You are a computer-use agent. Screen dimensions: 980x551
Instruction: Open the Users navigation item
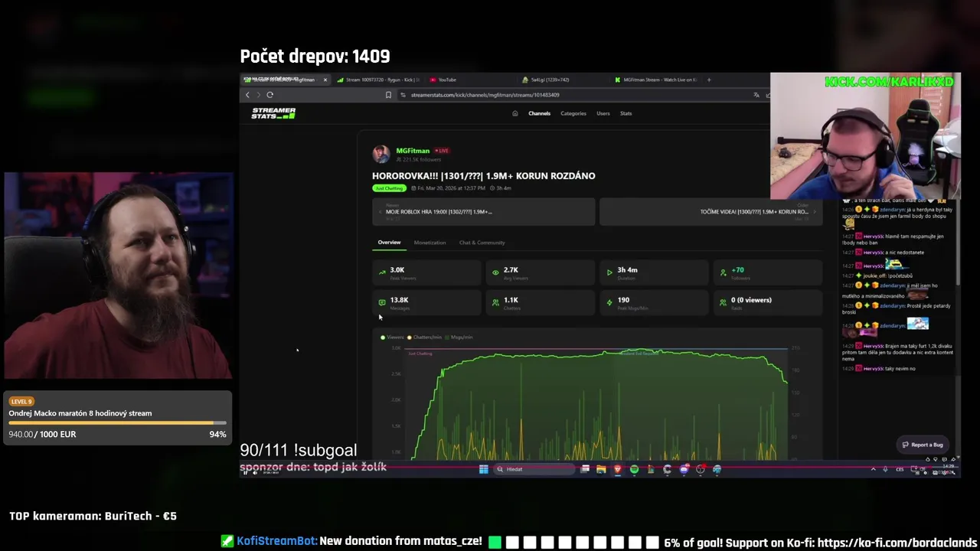click(603, 113)
